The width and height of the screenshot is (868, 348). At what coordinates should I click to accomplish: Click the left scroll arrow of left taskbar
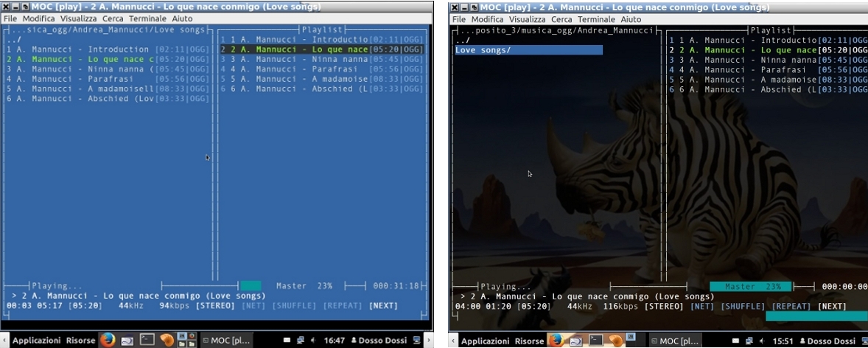(x=4, y=340)
